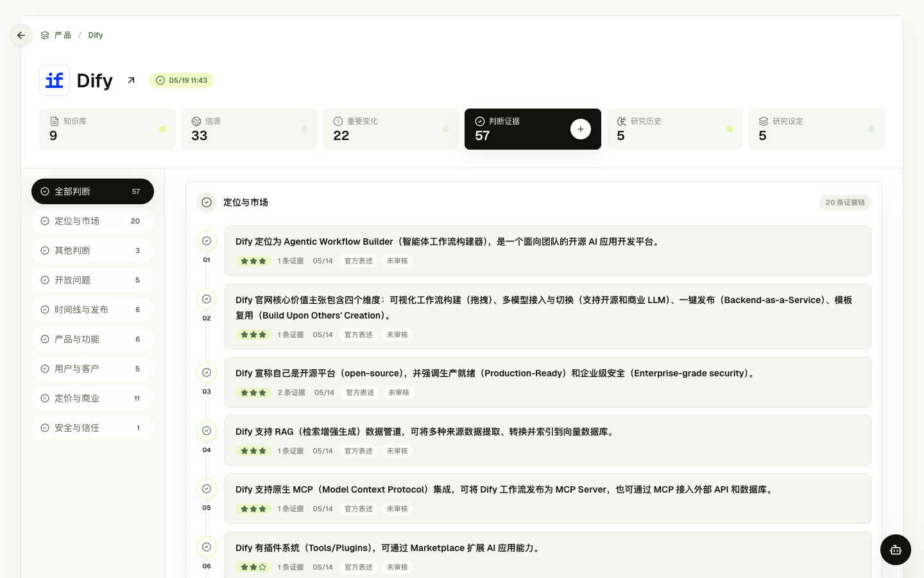Viewport: 924px width, 578px height.
Task: Click star rating on the 官网核心价值 card
Action: click(253, 335)
